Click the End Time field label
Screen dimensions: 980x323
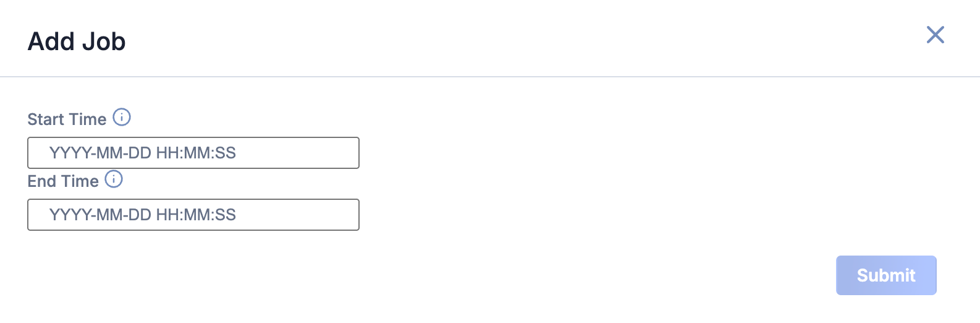pyautogui.click(x=63, y=181)
